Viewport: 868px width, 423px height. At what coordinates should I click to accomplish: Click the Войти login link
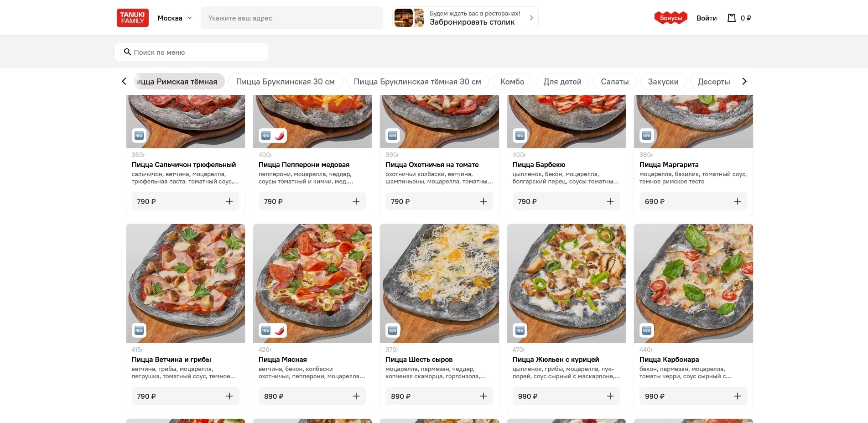tap(706, 18)
